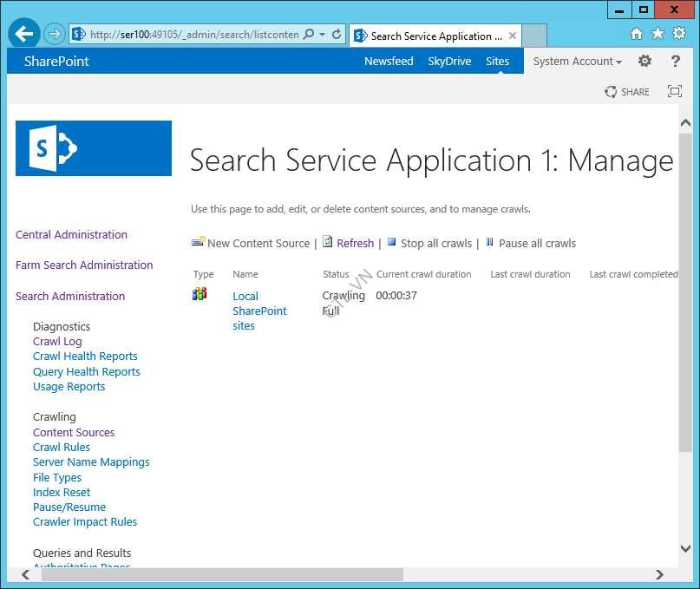Open SharePoint settings gear menu
Image resolution: width=700 pixels, height=589 pixels.
click(x=644, y=61)
